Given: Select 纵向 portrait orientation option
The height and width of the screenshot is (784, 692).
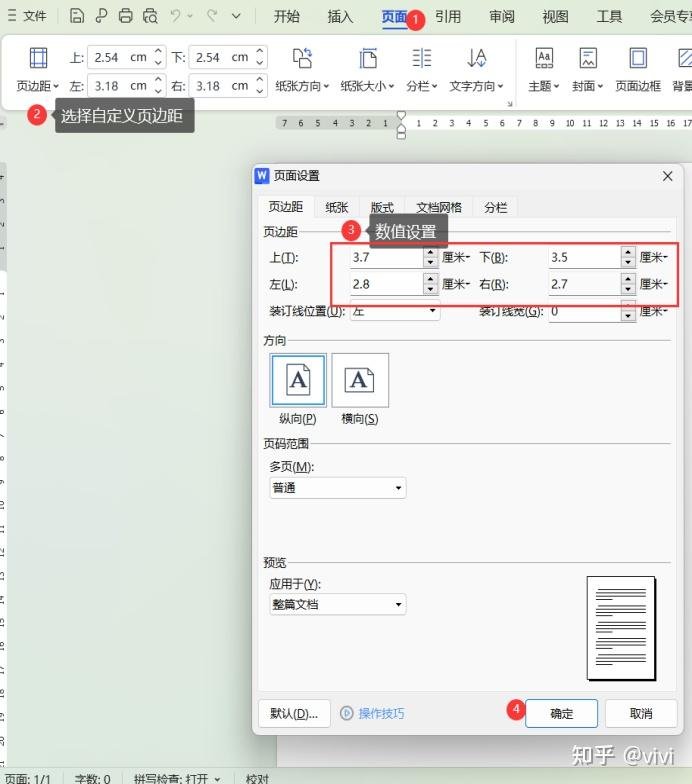Looking at the screenshot, I should click(297, 381).
